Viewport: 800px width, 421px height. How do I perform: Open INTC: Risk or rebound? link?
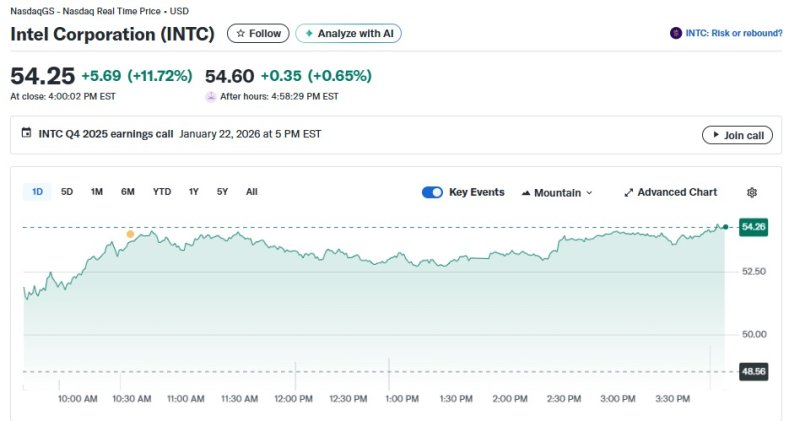(733, 33)
